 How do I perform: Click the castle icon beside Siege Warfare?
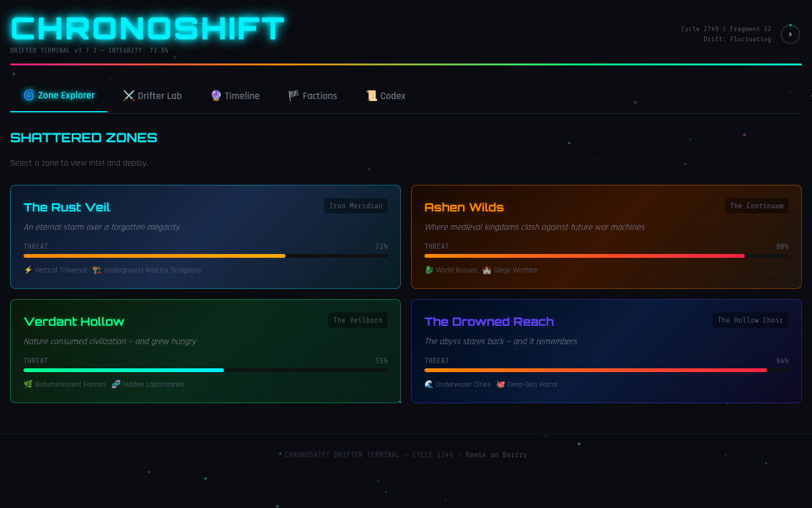point(487,270)
